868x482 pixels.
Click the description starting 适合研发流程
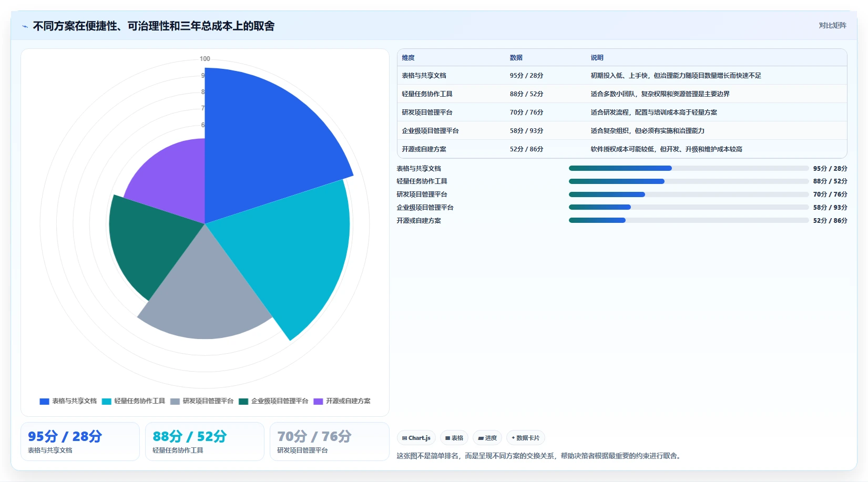[x=653, y=112]
